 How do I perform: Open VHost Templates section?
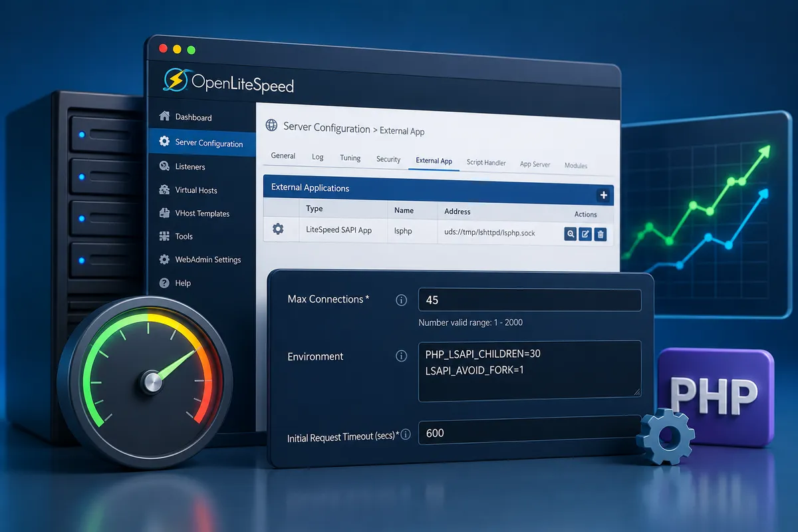pyautogui.click(x=202, y=213)
